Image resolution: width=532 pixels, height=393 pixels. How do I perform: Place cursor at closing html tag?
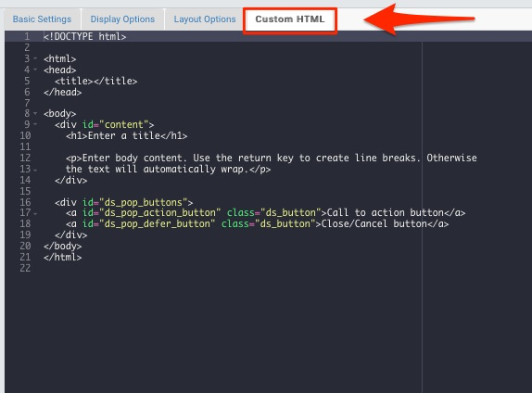(x=63, y=257)
